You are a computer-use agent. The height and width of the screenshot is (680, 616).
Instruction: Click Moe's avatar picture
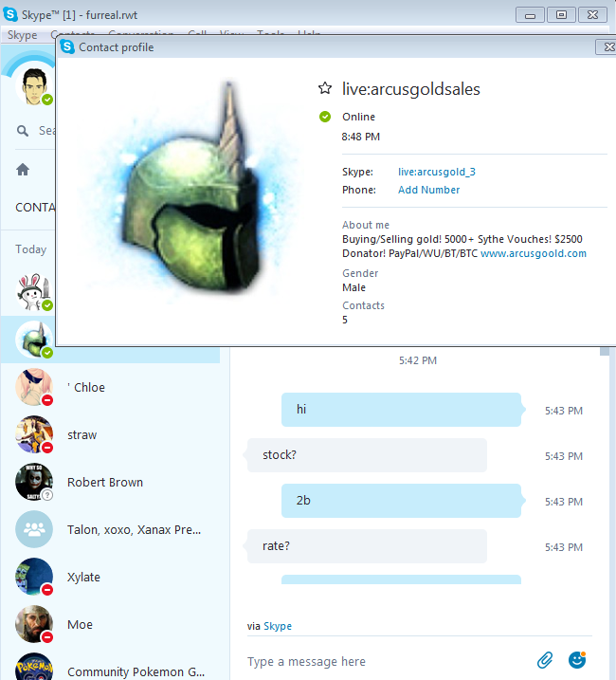tap(34, 624)
